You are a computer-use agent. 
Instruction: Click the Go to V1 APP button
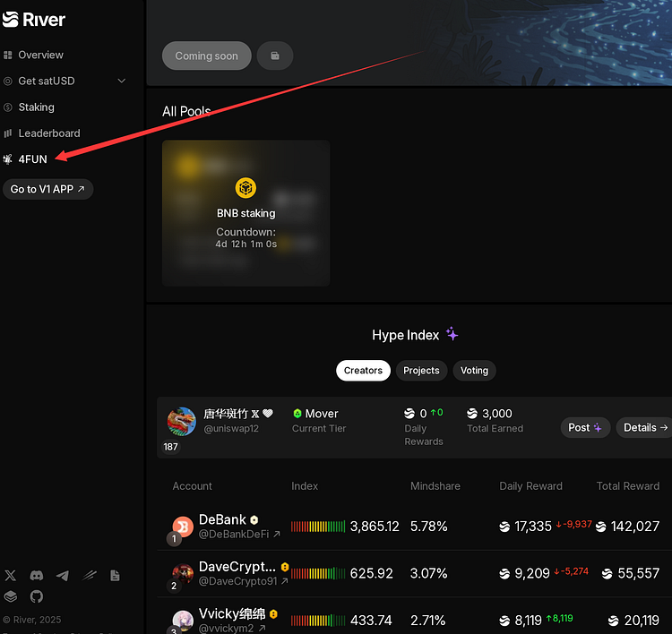(x=48, y=189)
